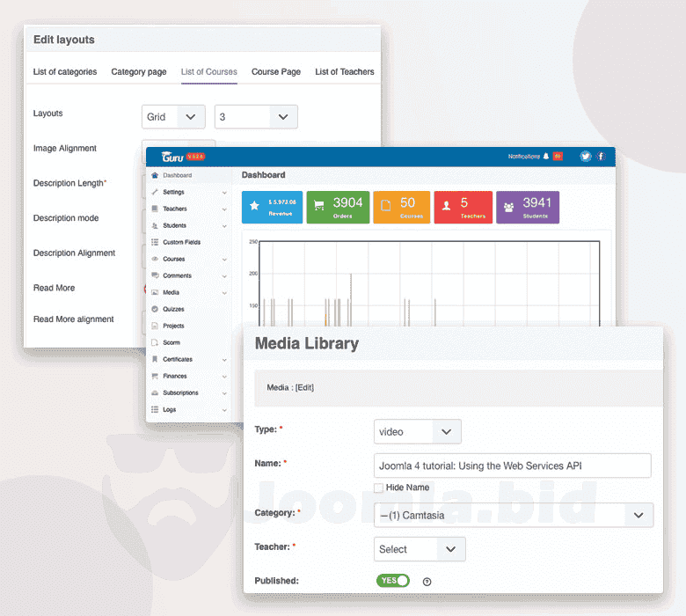Open the Teacher Select dropdown
Image resolution: width=686 pixels, height=616 pixels.
(x=419, y=549)
